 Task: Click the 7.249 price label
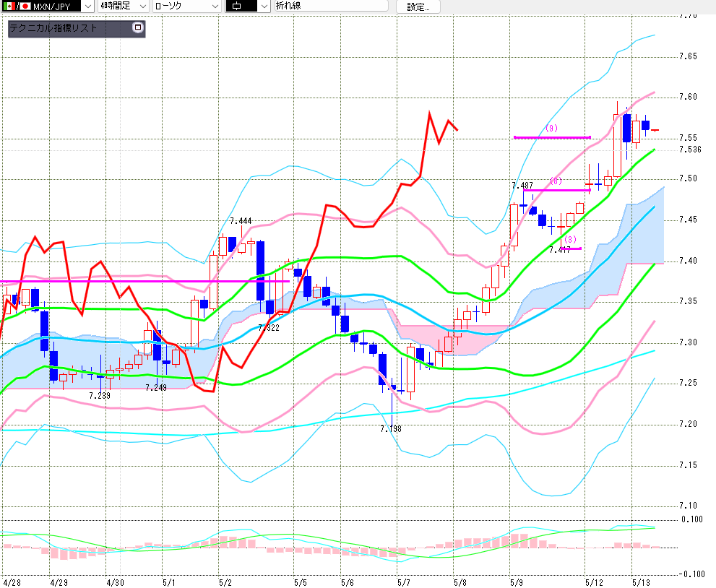coord(156,388)
